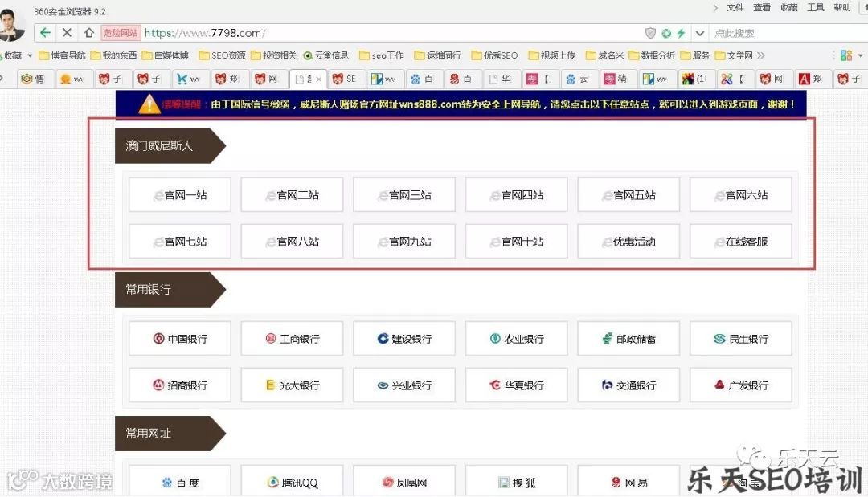Open 交通银行 bank link
Screen dimensions: 868x497
tap(628, 385)
